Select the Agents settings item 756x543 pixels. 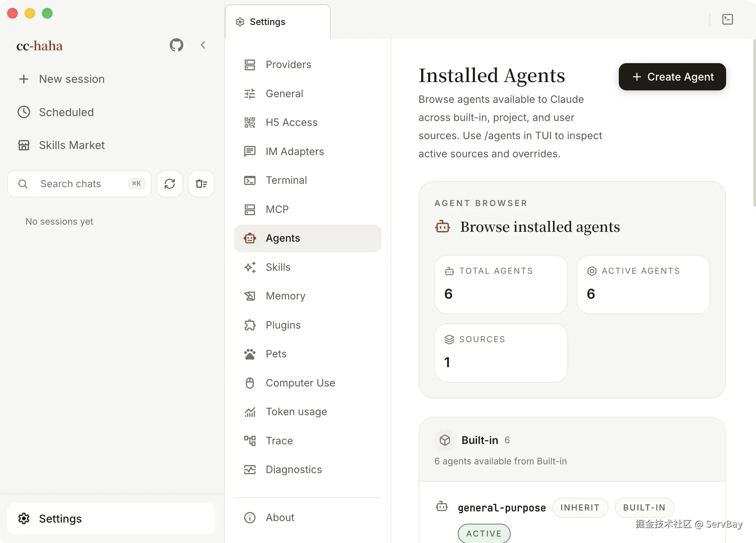[x=308, y=238]
